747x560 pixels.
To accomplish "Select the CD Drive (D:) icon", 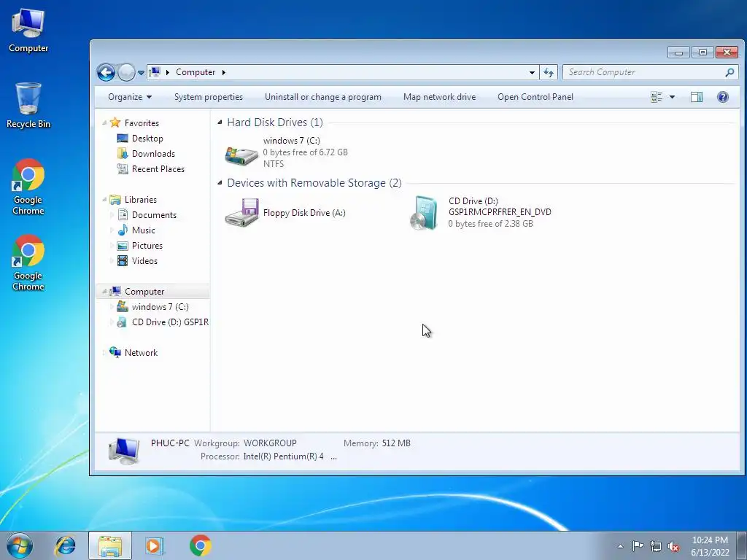I will [424, 213].
